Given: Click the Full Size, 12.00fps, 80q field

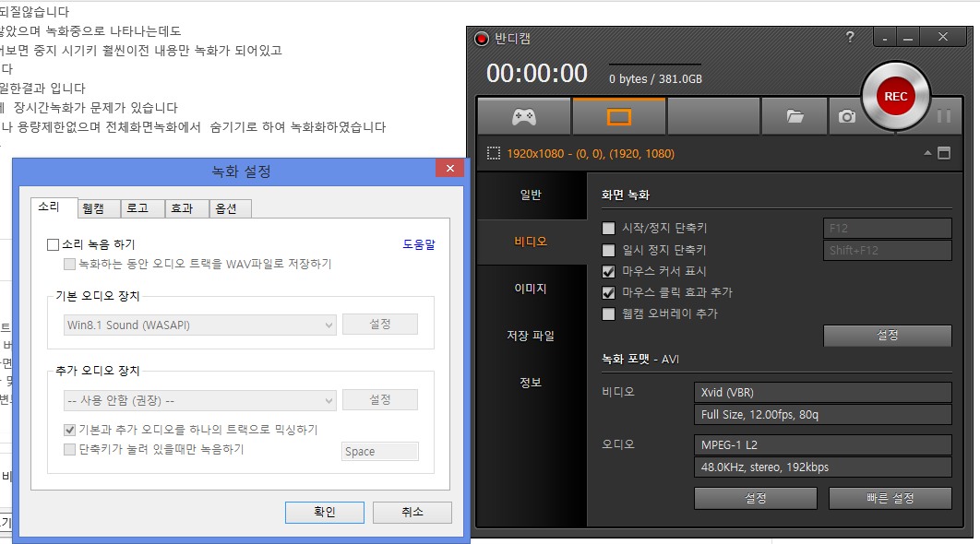Looking at the screenshot, I should pos(823,415).
